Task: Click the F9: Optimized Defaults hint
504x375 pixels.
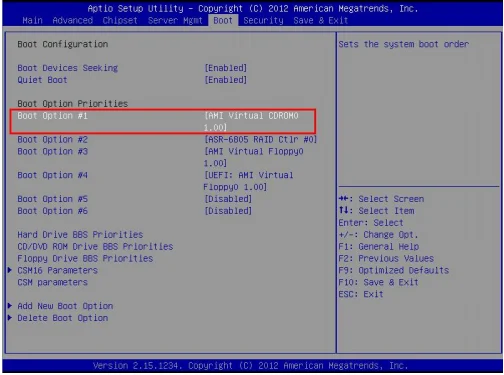Action: click(394, 270)
